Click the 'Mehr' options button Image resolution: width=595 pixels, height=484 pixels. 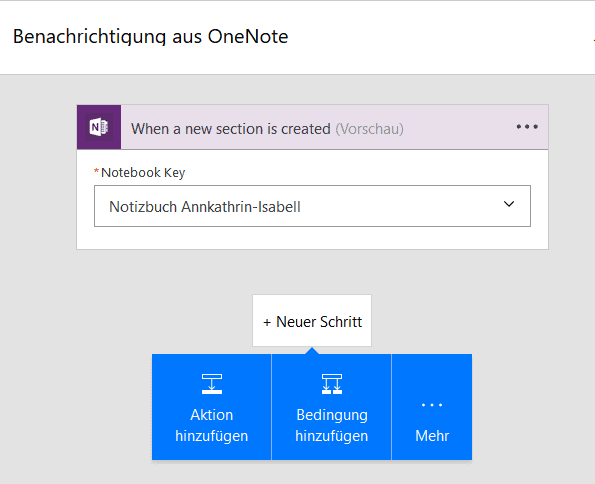tap(432, 407)
